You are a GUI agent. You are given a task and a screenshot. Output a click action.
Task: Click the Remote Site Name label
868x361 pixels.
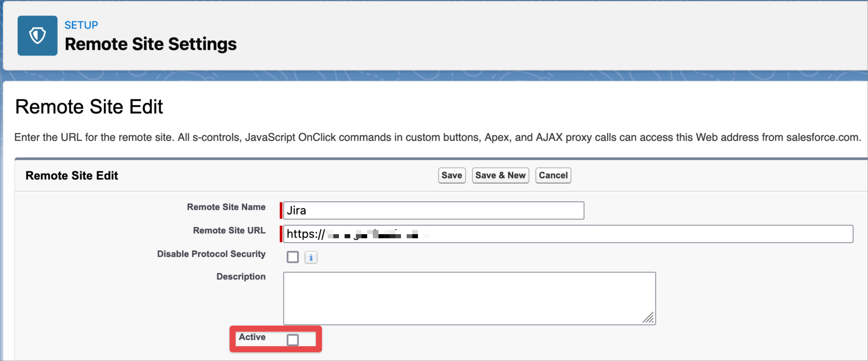pyautogui.click(x=226, y=207)
